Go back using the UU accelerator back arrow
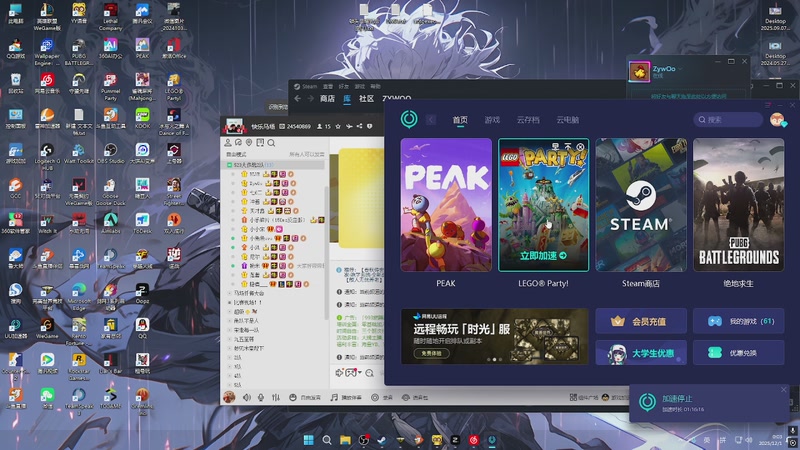The height and width of the screenshot is (450, 800). (431, 120)
